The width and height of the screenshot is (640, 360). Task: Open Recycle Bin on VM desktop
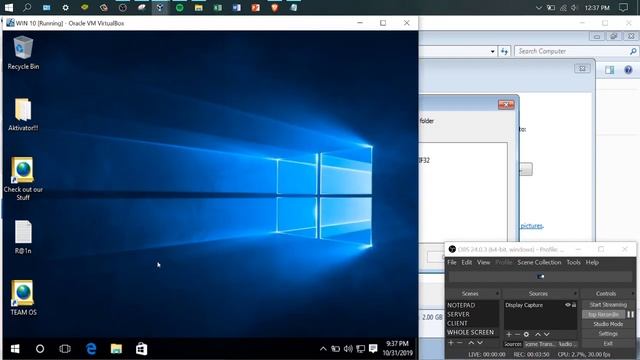click(x=23, y=53)
